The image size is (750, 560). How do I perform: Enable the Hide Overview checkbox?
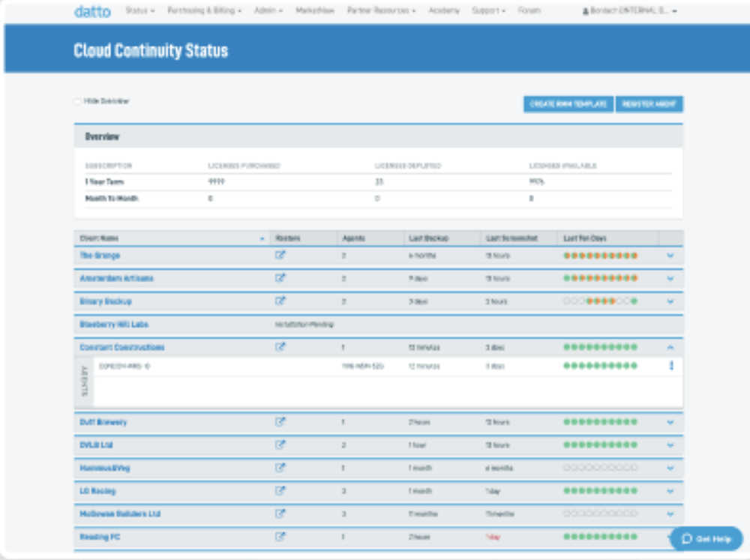[x=72, y=100]
